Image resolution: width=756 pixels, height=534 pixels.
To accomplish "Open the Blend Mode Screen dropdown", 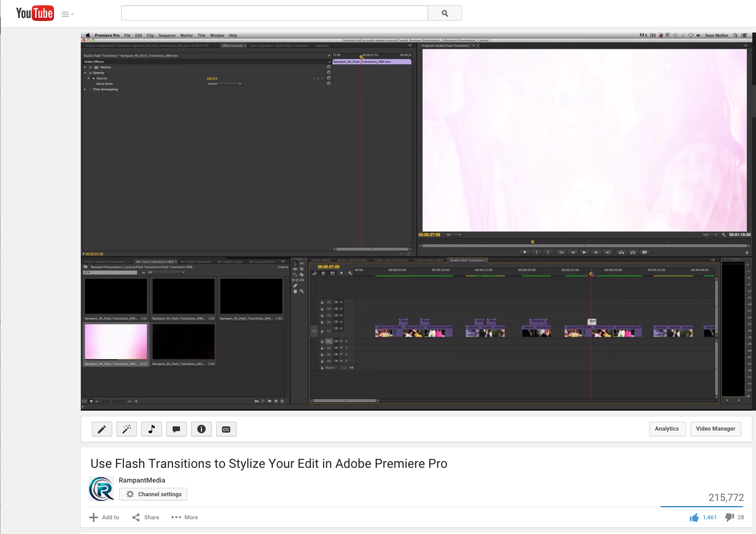I will tap(224, 84).
